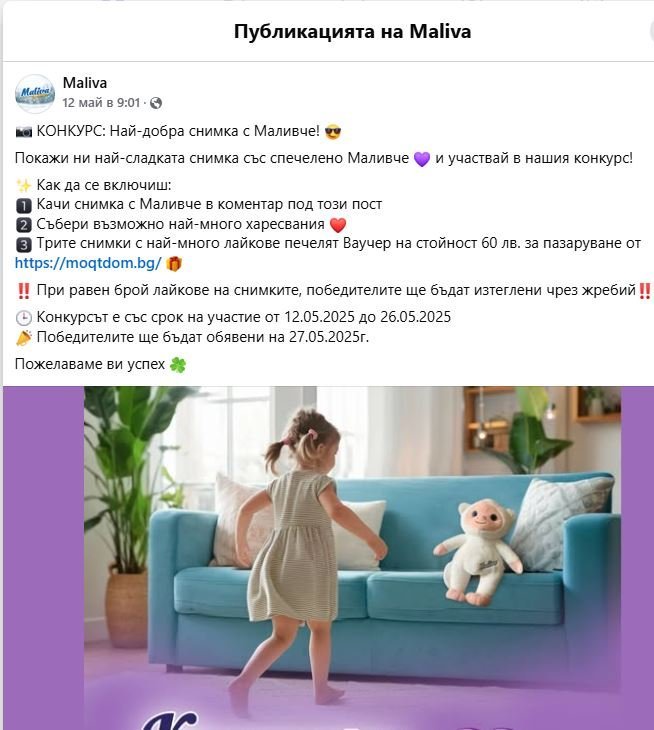Click the camera emoji before КОНКУРС

[24, 132]
